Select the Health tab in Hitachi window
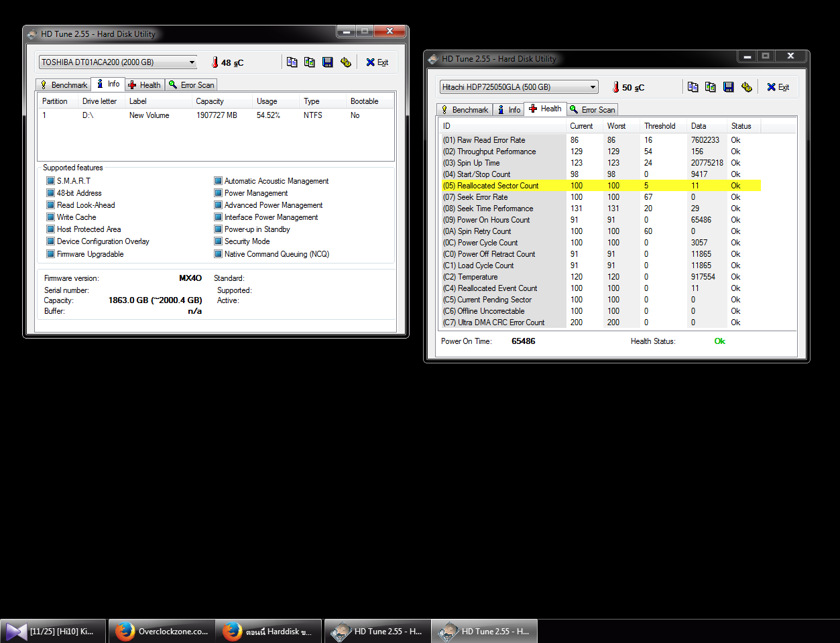 pos(546,109)
